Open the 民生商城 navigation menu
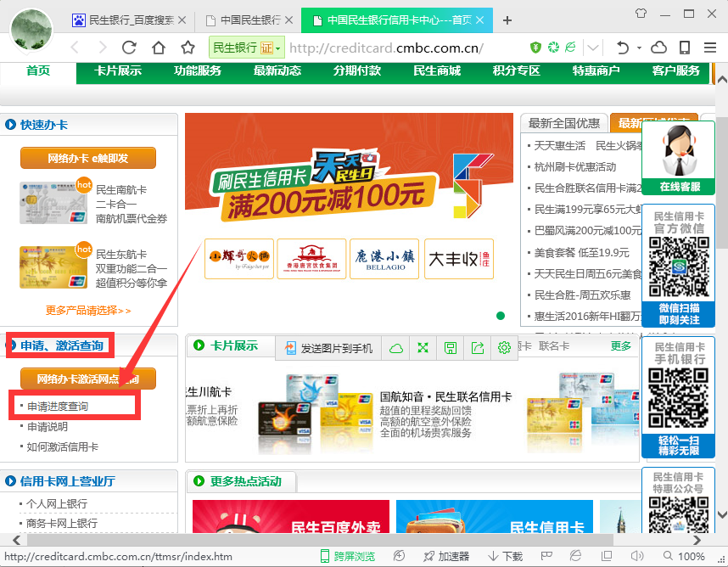Screen dimensions: 728x567 pos(437,70)
